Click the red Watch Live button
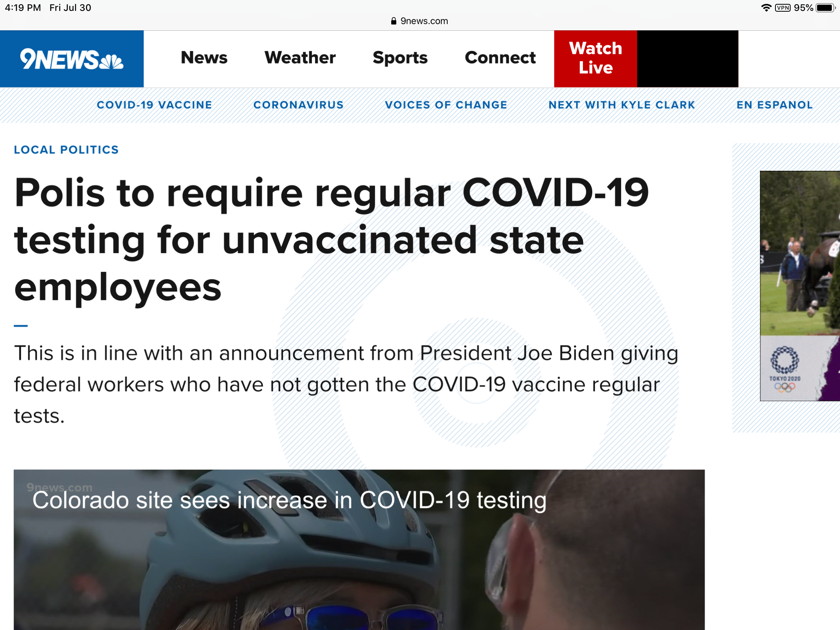Image resolution: width=840 pixels, height=630 pixels. (595, 59)
